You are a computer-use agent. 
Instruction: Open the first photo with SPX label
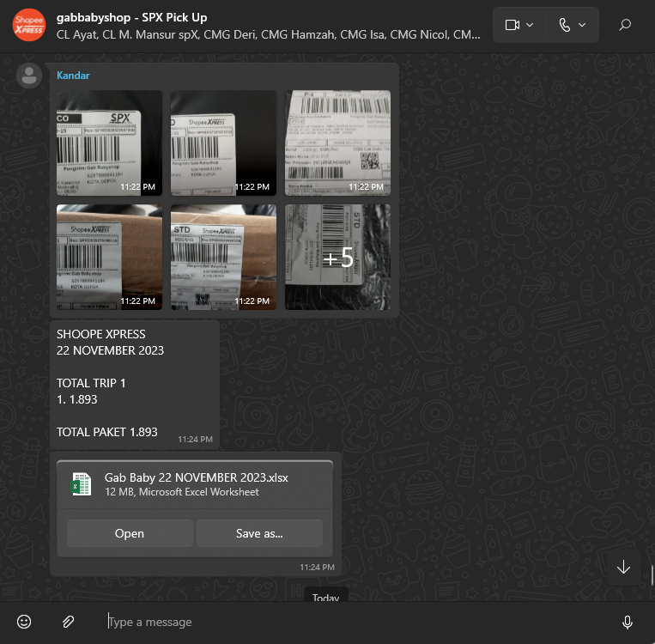point(109,143)
